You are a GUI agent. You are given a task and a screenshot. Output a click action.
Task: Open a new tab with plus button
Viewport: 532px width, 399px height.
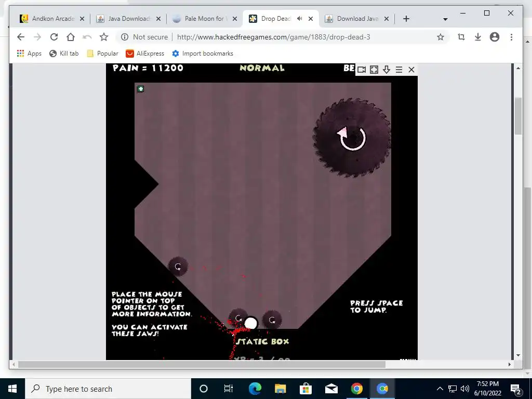[406, 19]
